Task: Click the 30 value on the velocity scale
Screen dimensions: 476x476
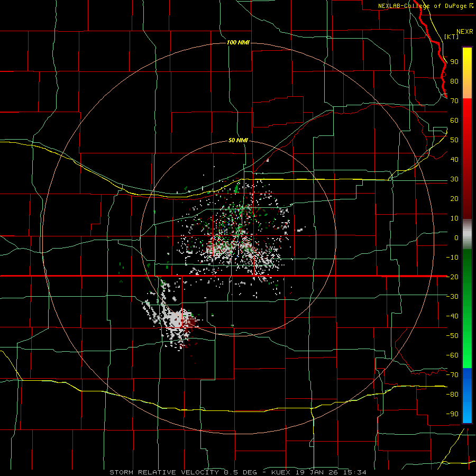Action: 454,179
